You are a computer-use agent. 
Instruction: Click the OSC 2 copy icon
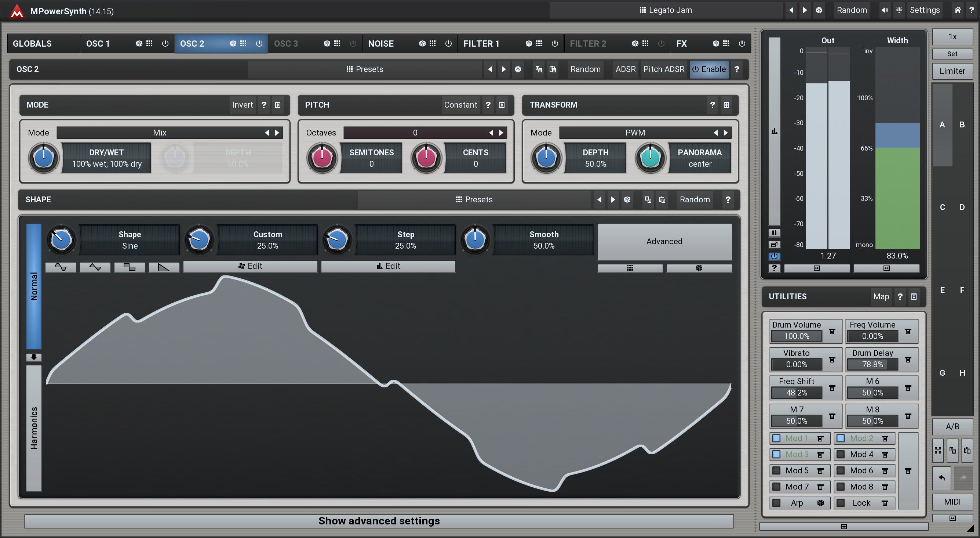538,69
